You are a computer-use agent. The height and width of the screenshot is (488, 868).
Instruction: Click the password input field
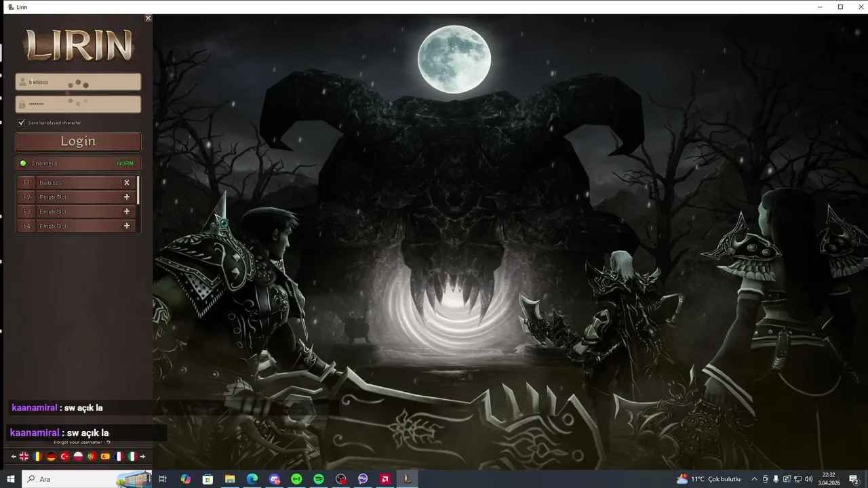tap(78, 104)
